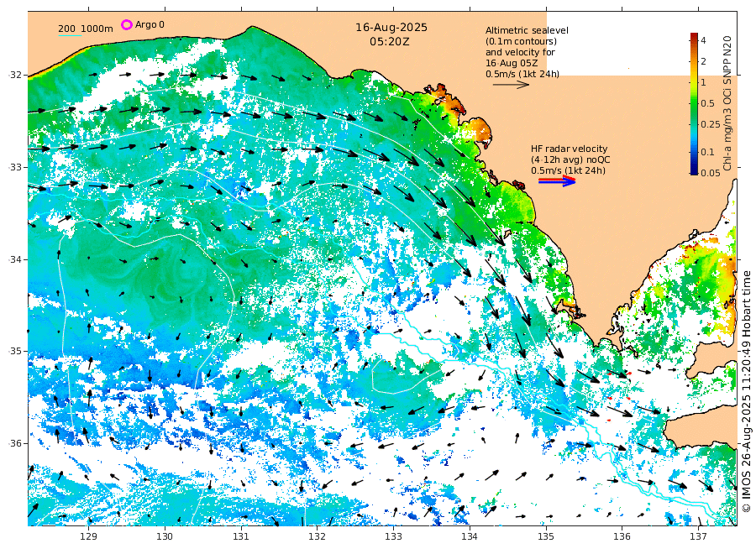The width and height of the screenshot is (756, 554).
Task: Click the longitude axis label "133"
Action: point(393,536)
